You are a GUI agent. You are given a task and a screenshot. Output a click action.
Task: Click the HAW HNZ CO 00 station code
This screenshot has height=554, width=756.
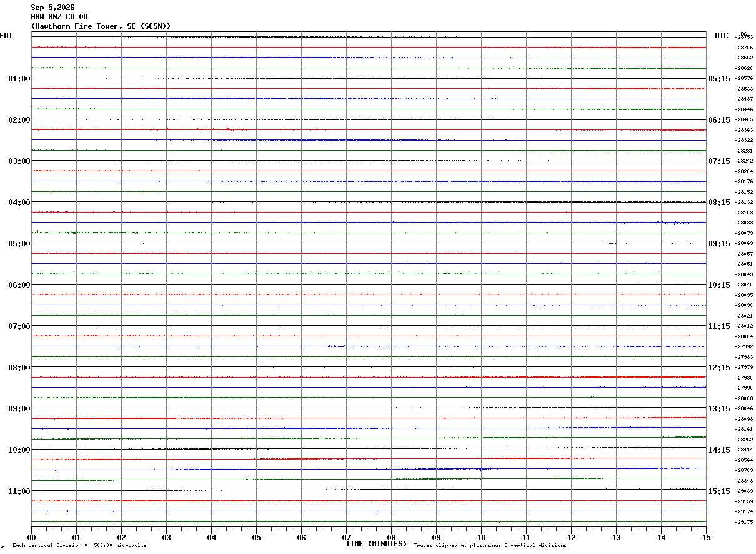pos(59,17)
